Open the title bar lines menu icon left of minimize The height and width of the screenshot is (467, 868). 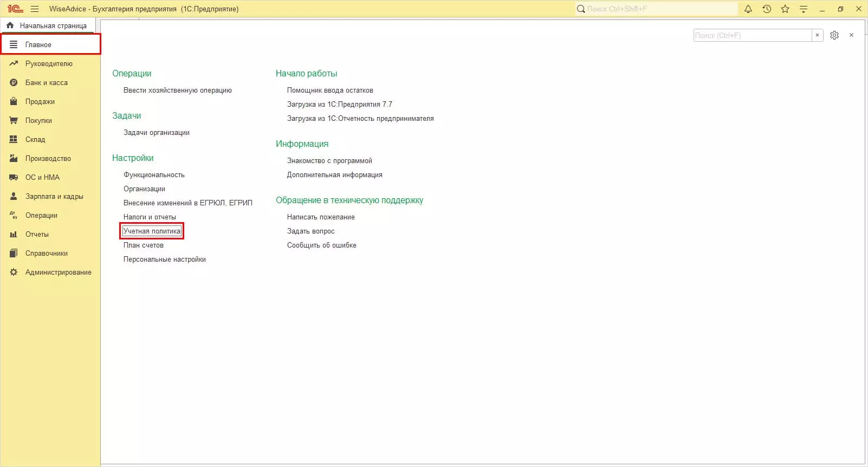pos(804,9)
